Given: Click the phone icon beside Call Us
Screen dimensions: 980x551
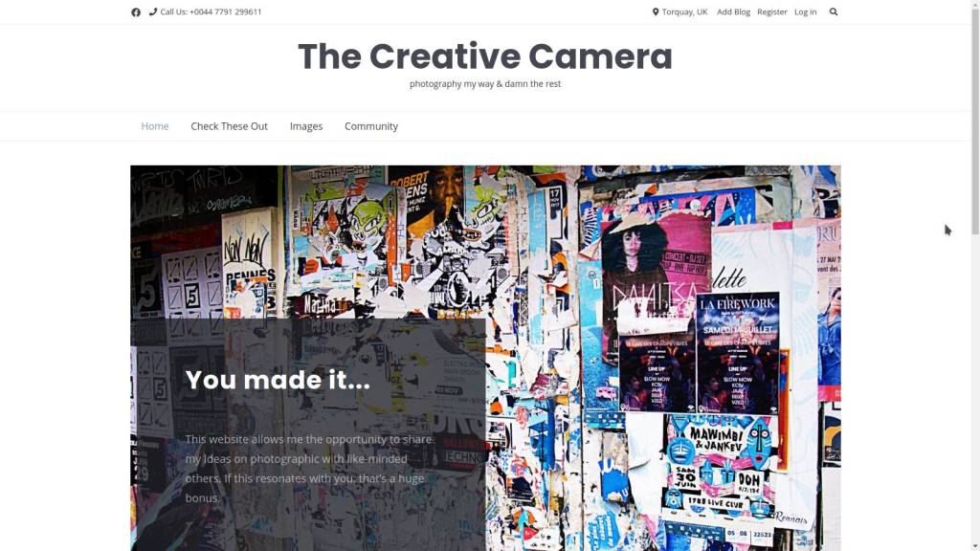Looking at the screenshot, I should pyautogui.click(x=153, y=11).
